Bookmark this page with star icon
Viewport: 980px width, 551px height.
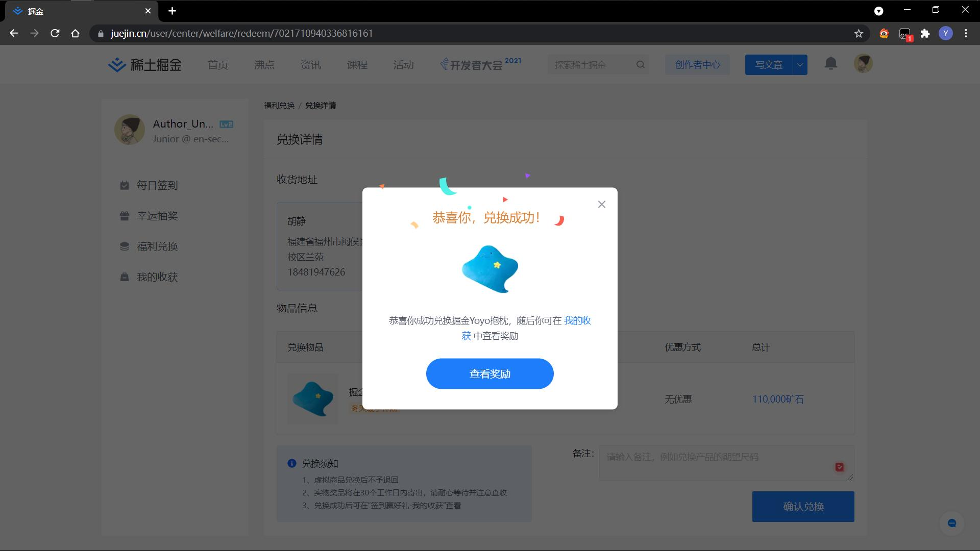(859, 34)
